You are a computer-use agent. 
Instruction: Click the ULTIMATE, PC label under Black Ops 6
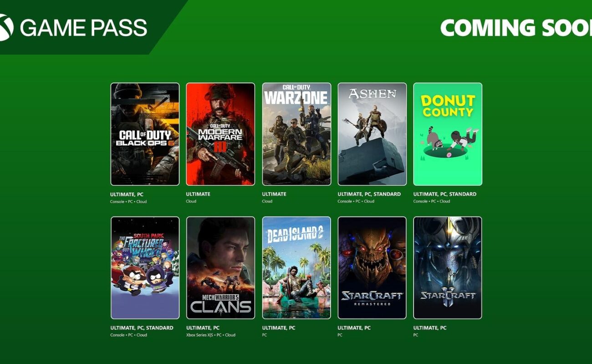click(x=127, y=194)
